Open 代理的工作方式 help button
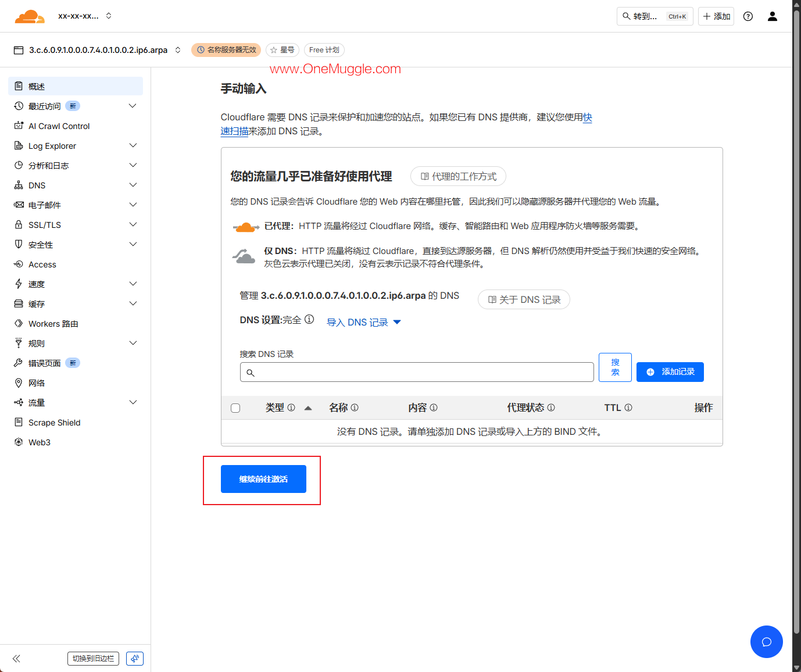801x672 pixels. pyautogui.click(x=458, y=176)
